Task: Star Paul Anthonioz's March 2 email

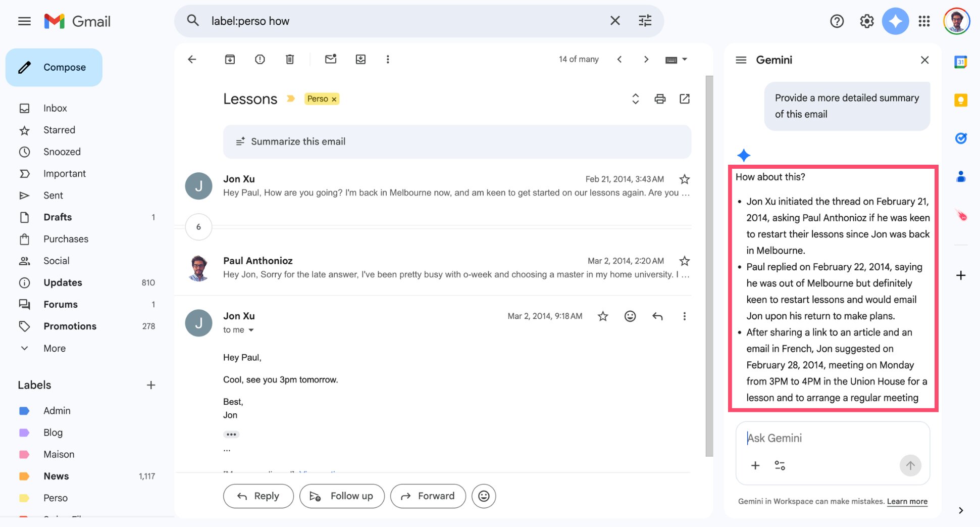Action: click(684, 261)
